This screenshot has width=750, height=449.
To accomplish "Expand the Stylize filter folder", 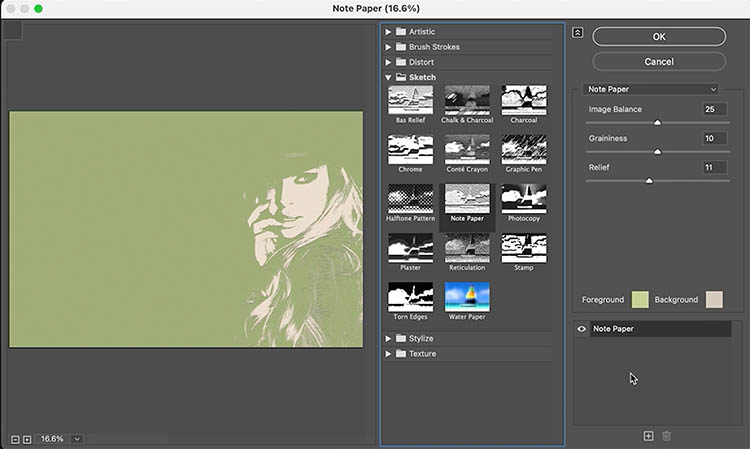I will [388, 339].
